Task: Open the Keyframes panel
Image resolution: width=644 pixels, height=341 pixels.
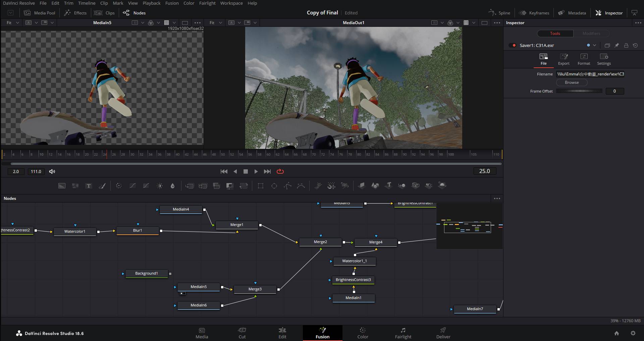Action: [534, 13]
